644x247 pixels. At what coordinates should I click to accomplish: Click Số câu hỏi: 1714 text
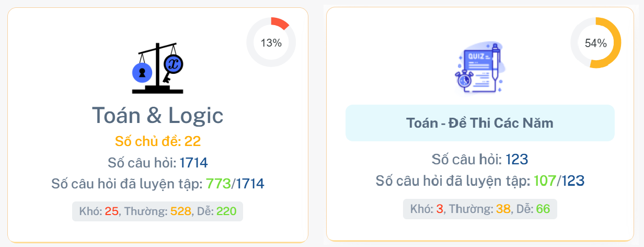158,163
